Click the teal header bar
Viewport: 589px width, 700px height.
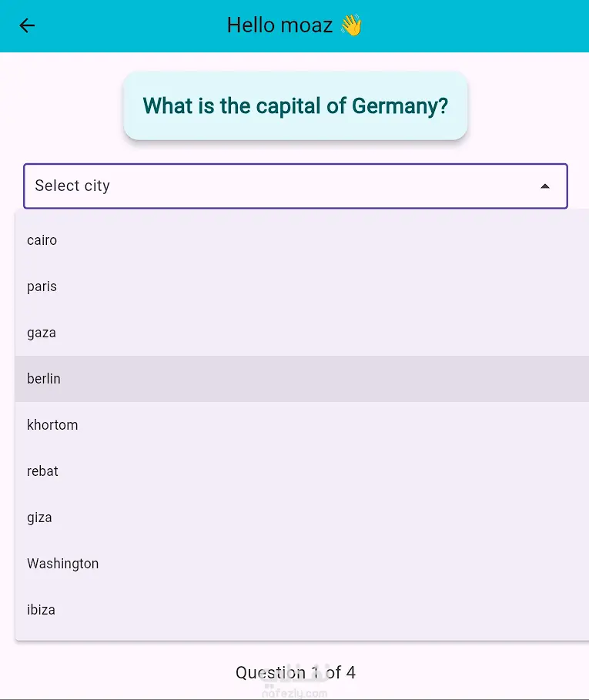(x=462, y=25)
